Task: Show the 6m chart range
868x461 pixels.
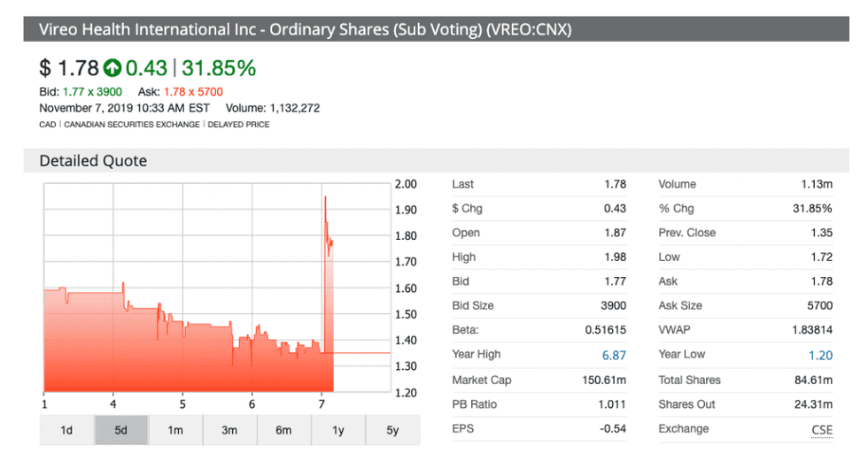Action: pyautogui.click(x=283, y=431)
